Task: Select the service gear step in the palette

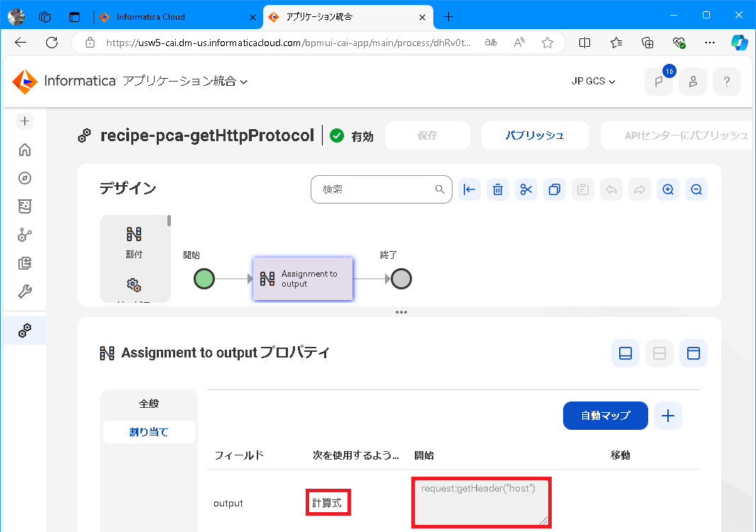Action: tap(134, 285)
